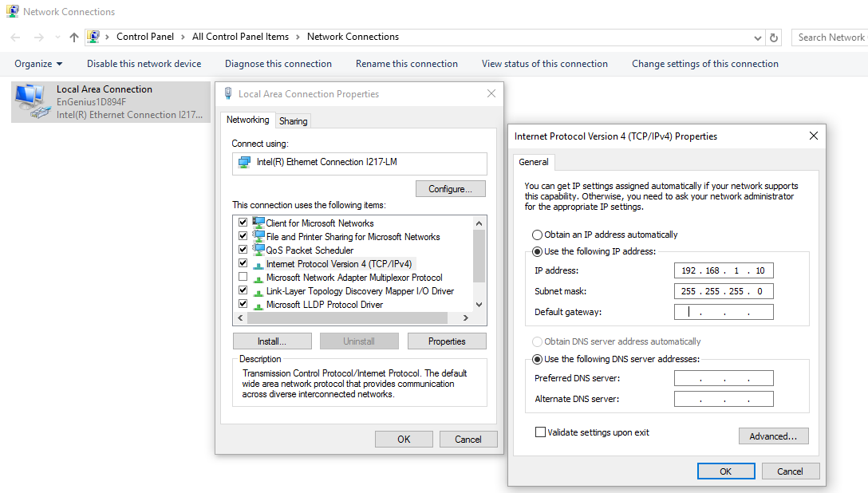Click the items list scroll-down arrow
Image resolution: width=868 pixels, height=493 pixels.
[479, 304]
